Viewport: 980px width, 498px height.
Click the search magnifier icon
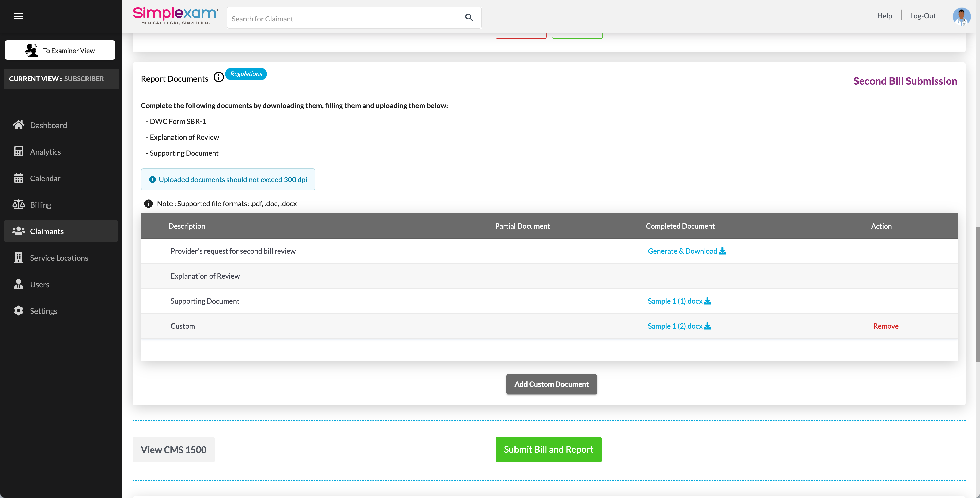(x=469, y=18)
